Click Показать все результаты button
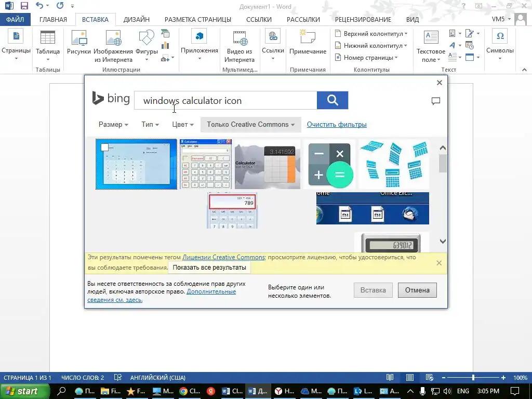The height and width of the screenshot is (399, 532). click(209, 268)
